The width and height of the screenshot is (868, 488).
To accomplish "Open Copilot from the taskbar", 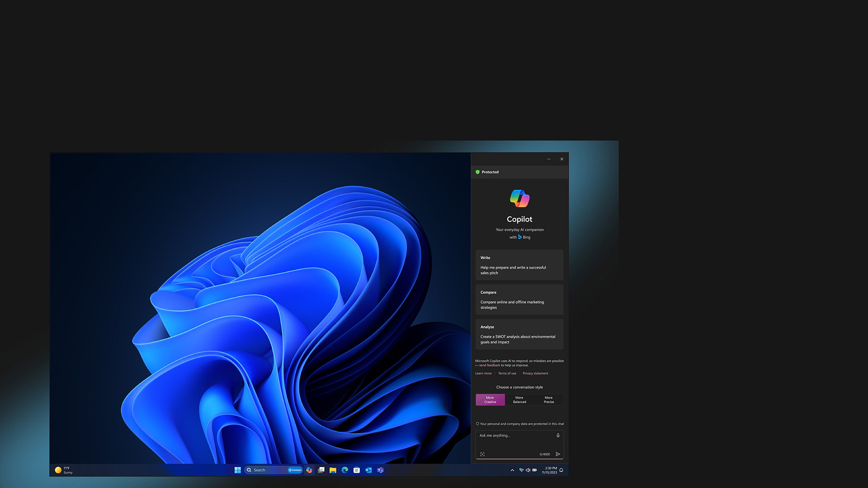I will 309,470.
